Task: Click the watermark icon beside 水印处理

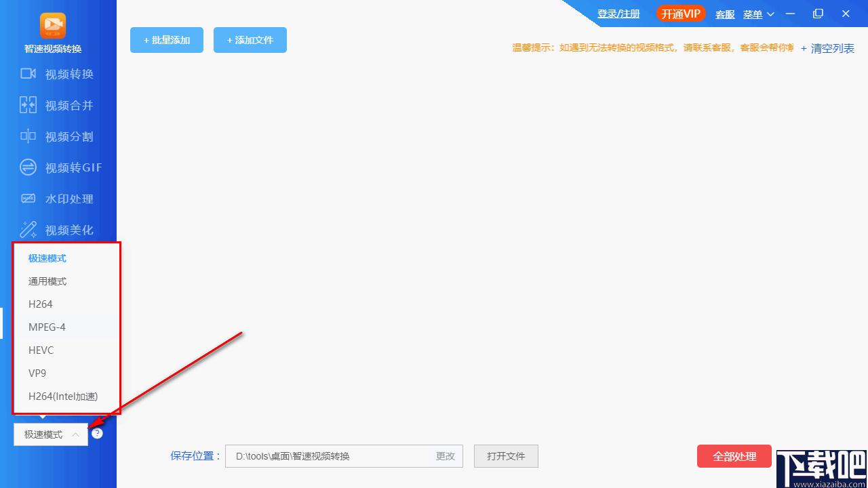Action: click(x=28, y=199)
